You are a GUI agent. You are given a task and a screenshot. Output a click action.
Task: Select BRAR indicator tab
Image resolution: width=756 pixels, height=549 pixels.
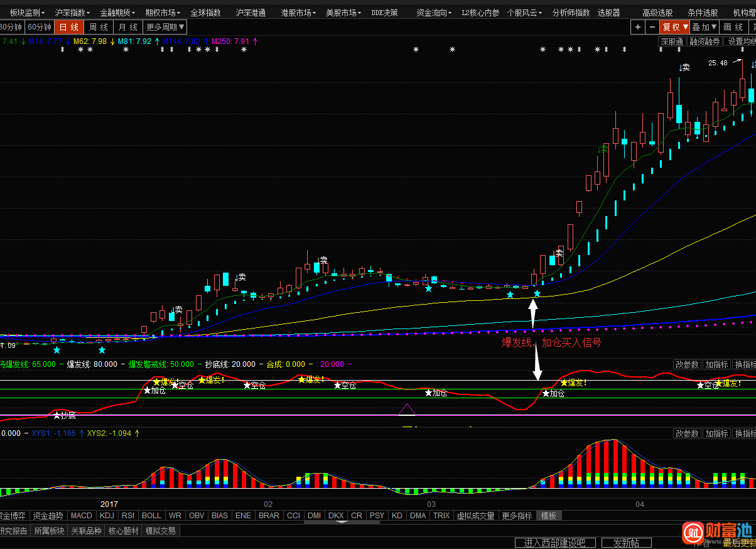point(269,516)
